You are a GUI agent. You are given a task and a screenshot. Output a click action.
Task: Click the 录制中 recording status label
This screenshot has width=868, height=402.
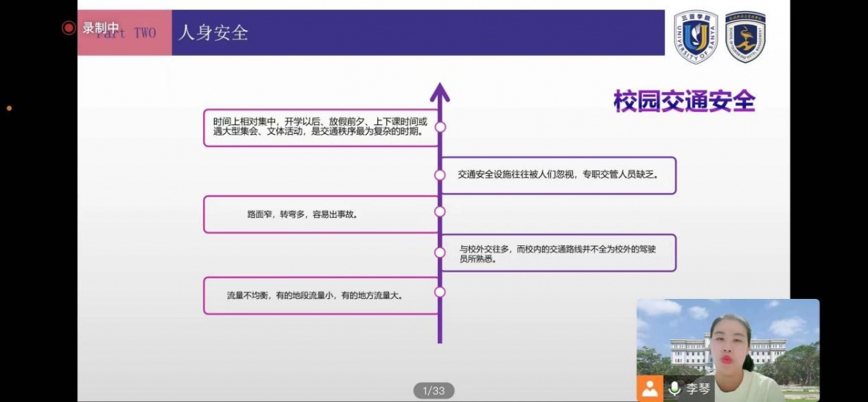[x=101, y=28]
